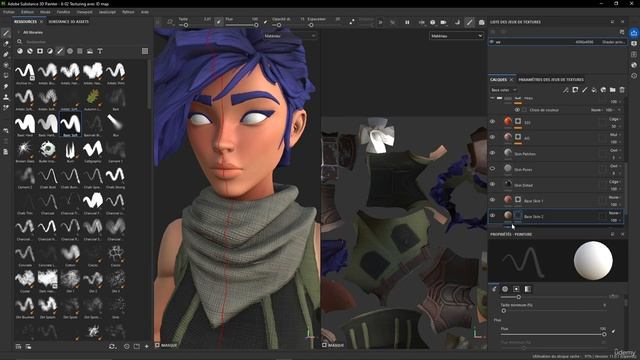Open the Python menu

128,12
